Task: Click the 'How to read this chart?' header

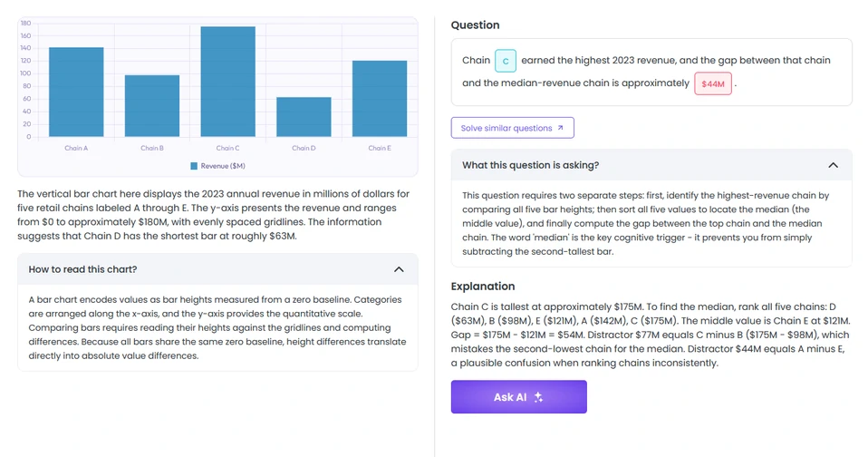Action: pyautogui.click(x=217, y=269)
